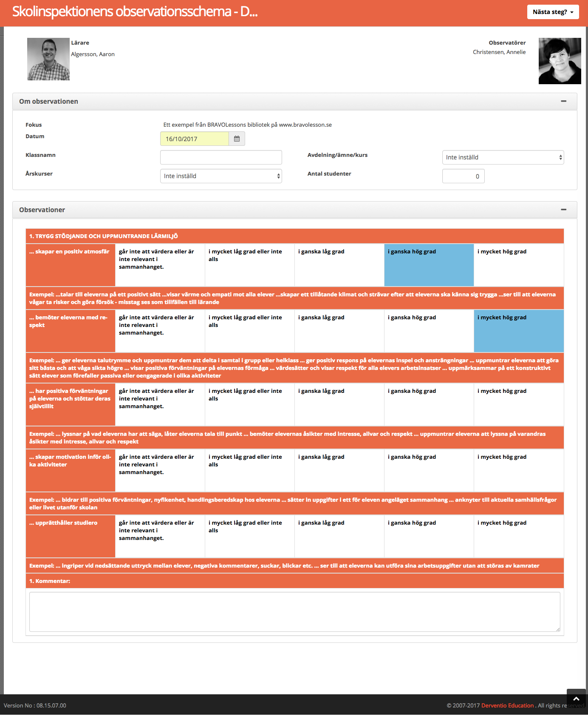588x716 pixels.
Task: Click the Fokus text mentioning www.bravolesson.se
Action: pyautogui.click(x=248, y=125)
